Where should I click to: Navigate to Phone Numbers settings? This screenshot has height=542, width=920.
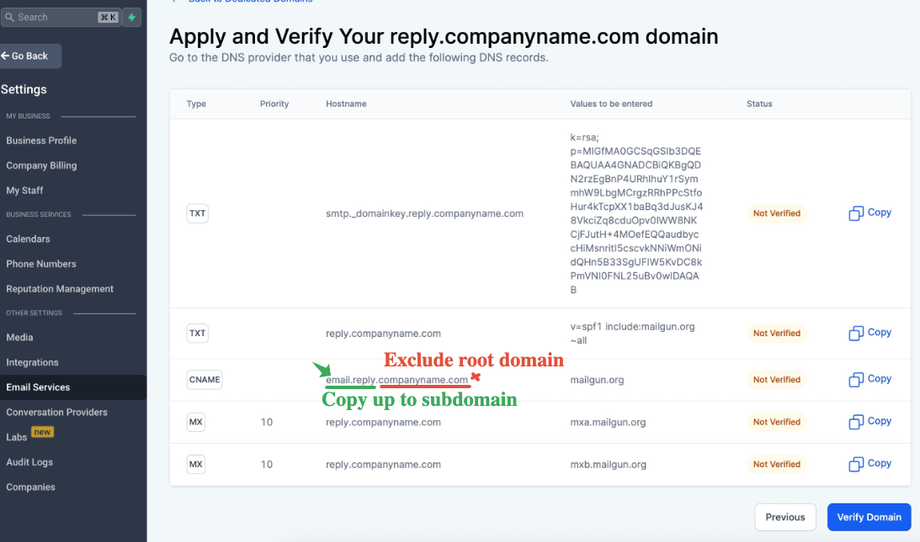tap(41, 264)
